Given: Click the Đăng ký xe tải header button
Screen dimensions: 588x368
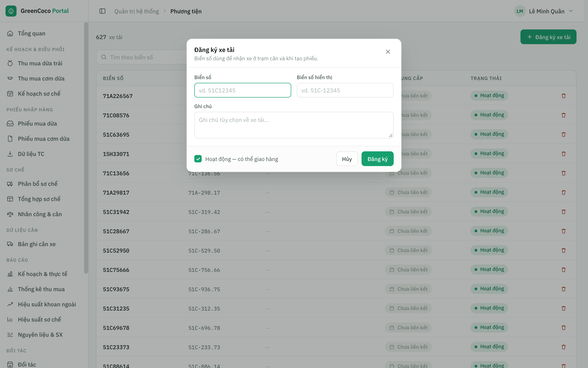Looking at the screenshot, I should coord(548,37).
